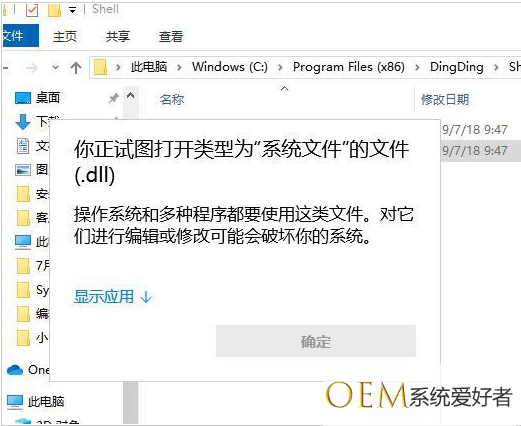Sort by the 名称 column header
Viewport: 521px width, 426px height.
(172, 99)
